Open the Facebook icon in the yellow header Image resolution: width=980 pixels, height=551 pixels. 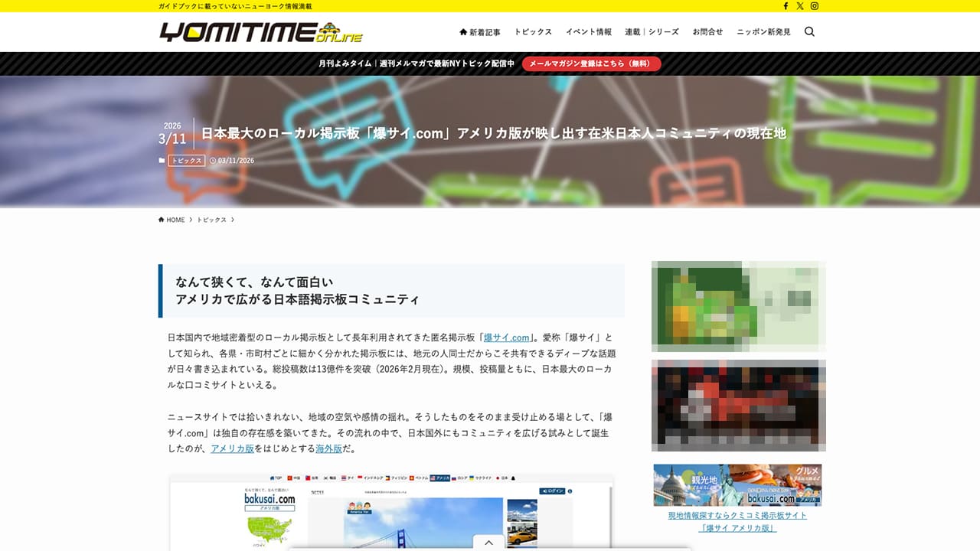786,5
